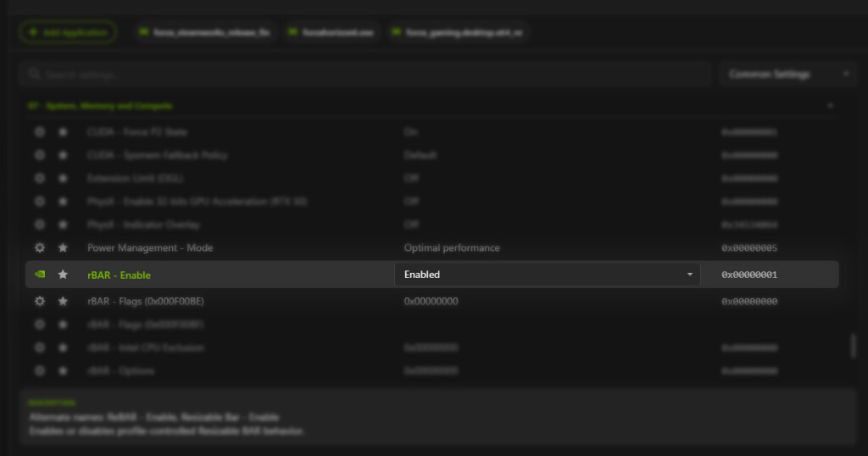Click the vertical scrollbar of the settings list
This screenshot has height=456, width=868.
[853, 345]
